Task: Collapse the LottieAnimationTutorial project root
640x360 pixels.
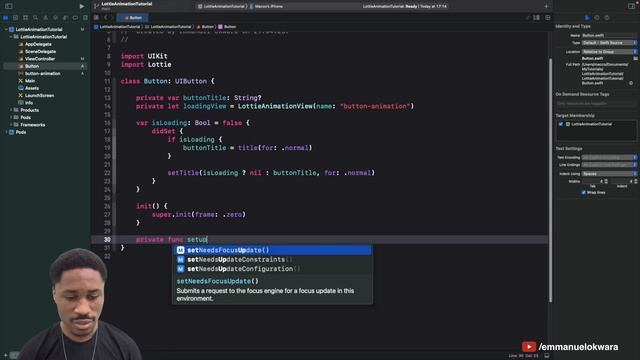Action: (6, 29)
